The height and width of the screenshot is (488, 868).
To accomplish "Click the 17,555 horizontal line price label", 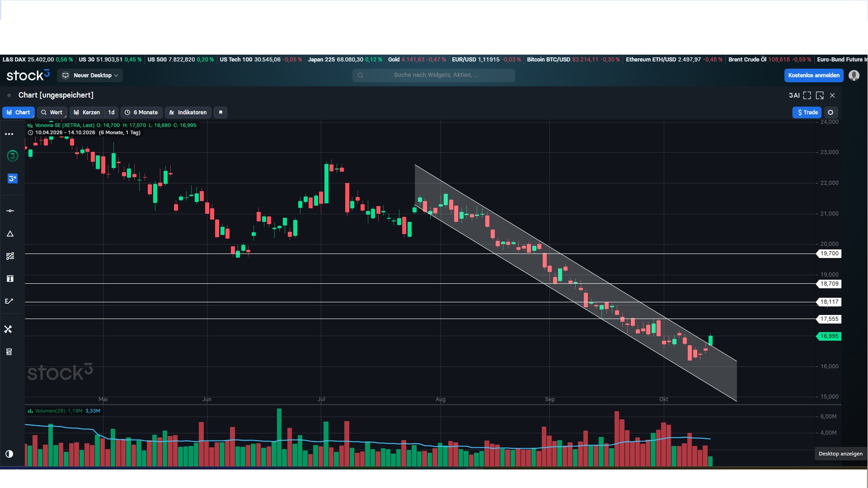I will (829, 319).
